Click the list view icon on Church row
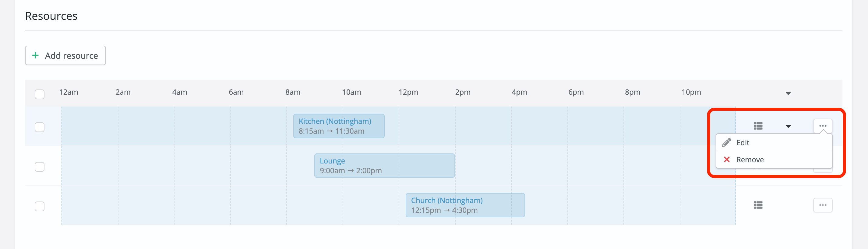The height and width of the screenshot is (249, 868). [x=758, y=205]
